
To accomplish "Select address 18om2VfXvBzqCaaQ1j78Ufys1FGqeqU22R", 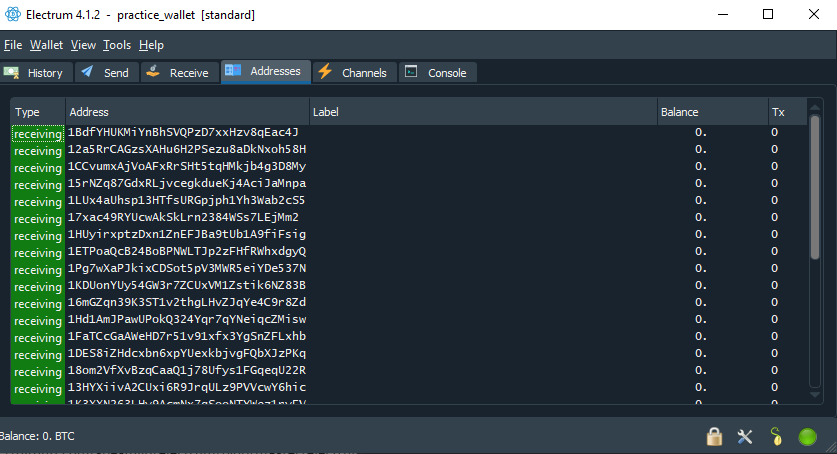I will coord(187,371).
